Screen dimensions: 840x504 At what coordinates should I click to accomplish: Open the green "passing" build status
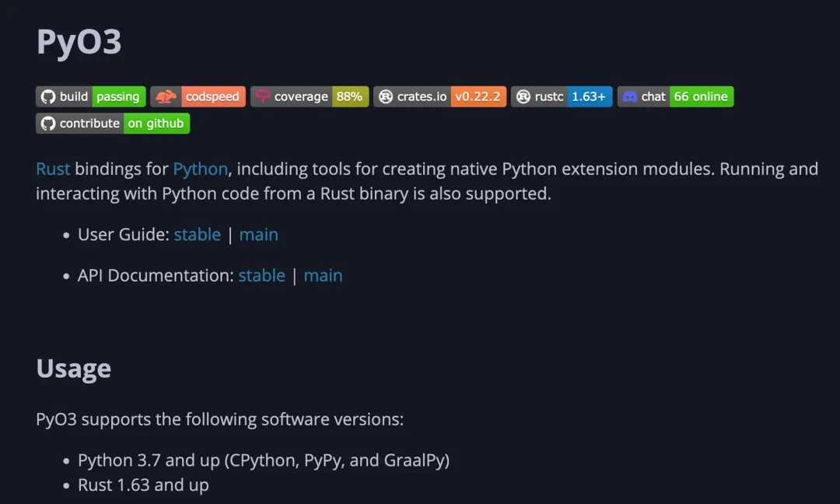[118, 96]
